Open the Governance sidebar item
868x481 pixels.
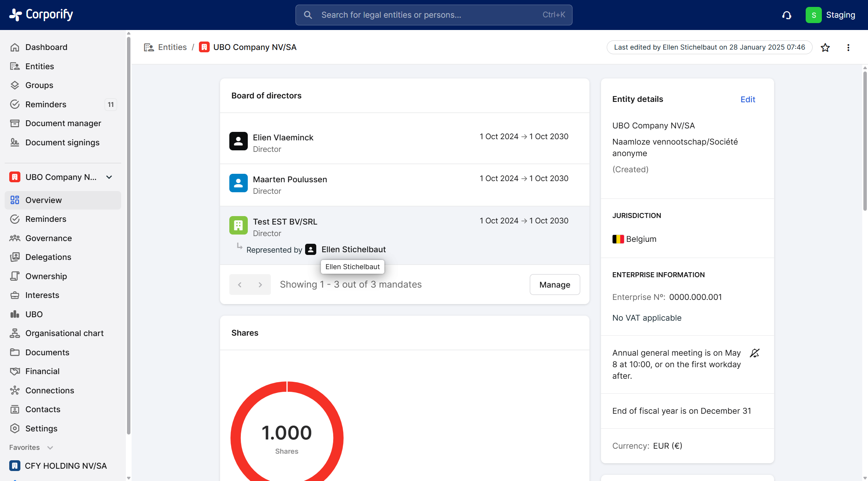(x=48, y=238)
